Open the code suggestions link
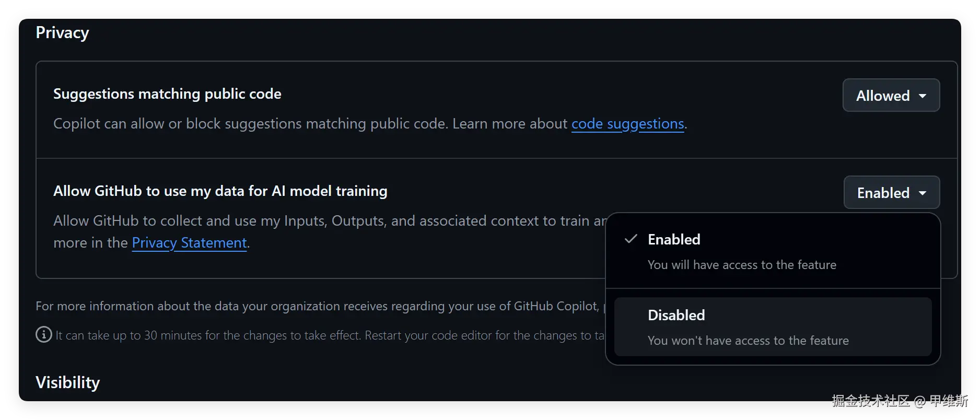This screenshot has height=420, width=980. pyautogui.click(x=627, y=124)
